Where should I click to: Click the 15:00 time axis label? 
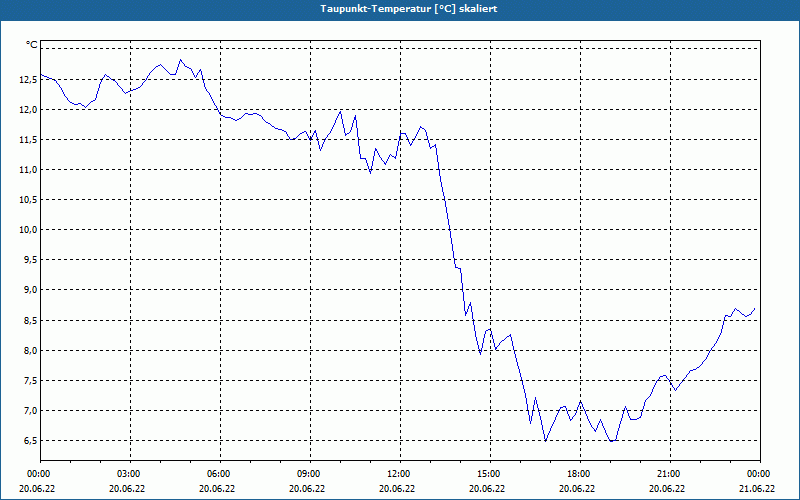[487, 474]
